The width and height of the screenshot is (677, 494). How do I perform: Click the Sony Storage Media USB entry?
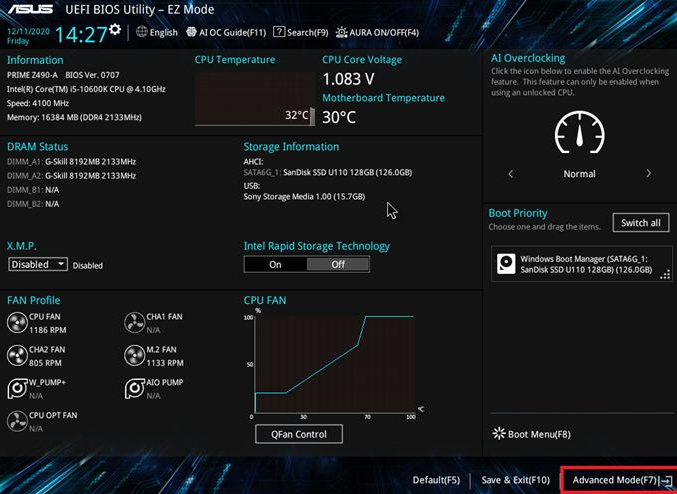[x=304, y=196]
